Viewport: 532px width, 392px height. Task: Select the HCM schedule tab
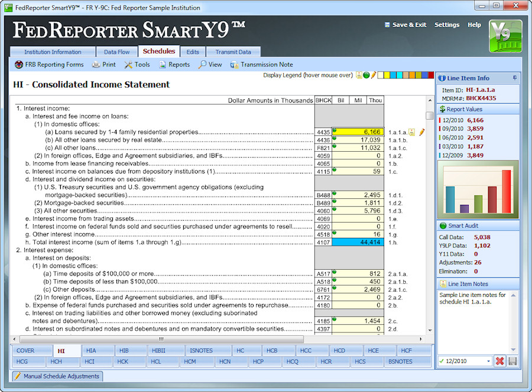[197, 361]
